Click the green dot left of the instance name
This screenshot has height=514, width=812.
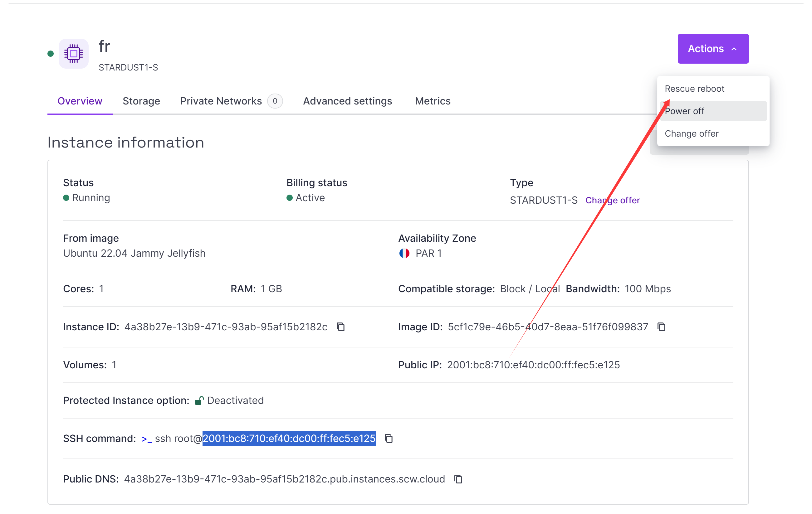[51, 54]
